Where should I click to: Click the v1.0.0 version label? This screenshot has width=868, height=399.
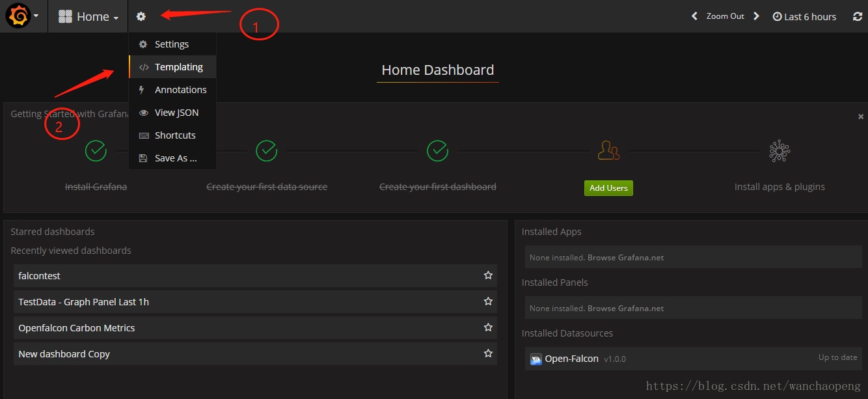tap(615, 359)
